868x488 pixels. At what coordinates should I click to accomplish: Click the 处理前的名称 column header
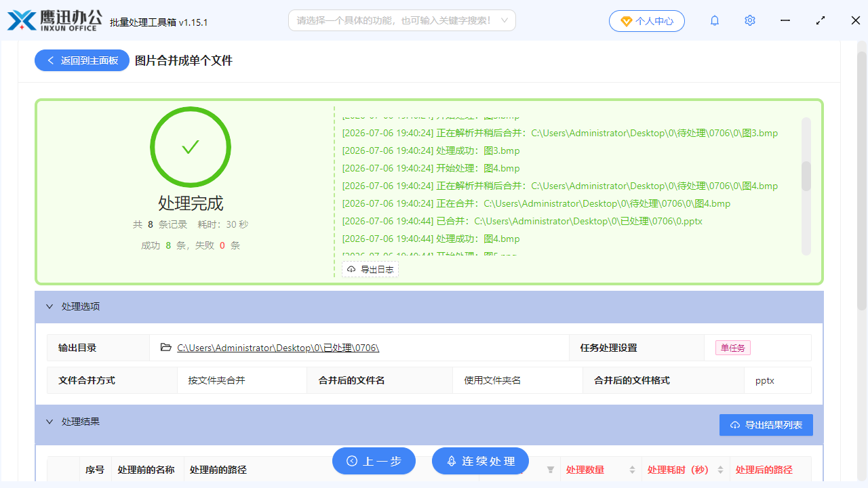click(146, 470)
